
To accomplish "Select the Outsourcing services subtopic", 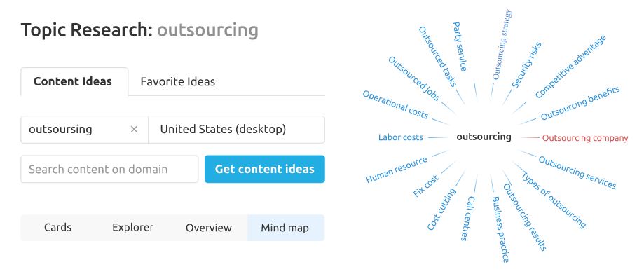I will (577, 172).
